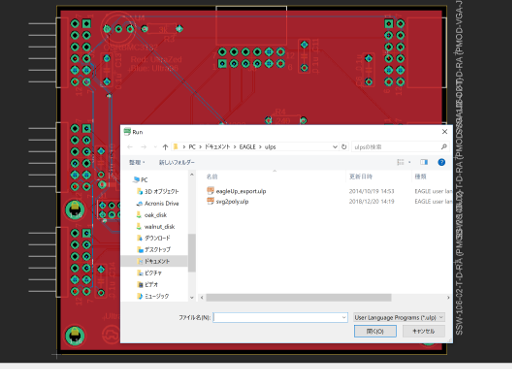Sort files by 更新日時 column
Screen dimensions: 512x369
click(x=361, y=176)
